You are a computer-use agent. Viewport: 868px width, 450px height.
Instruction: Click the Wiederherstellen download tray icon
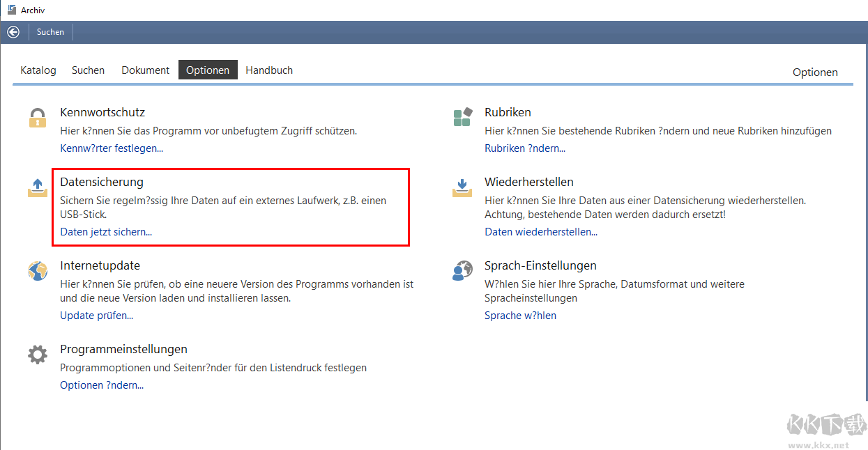(462, 187)
